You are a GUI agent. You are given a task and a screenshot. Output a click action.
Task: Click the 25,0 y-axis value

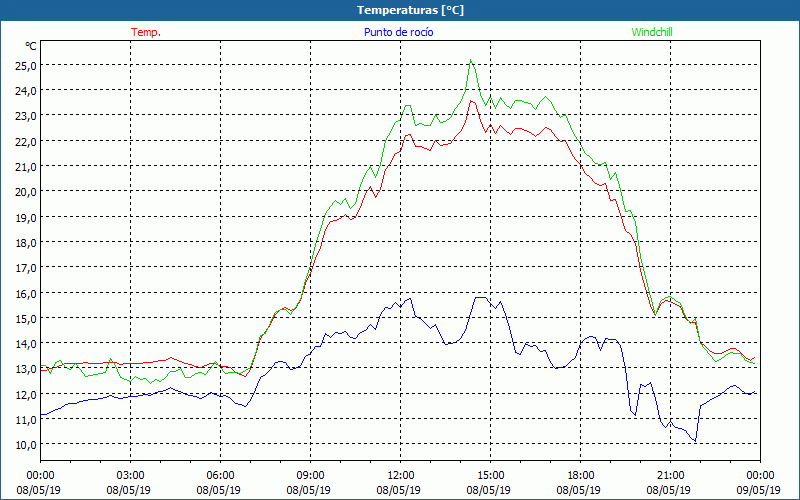pos(26,66)
